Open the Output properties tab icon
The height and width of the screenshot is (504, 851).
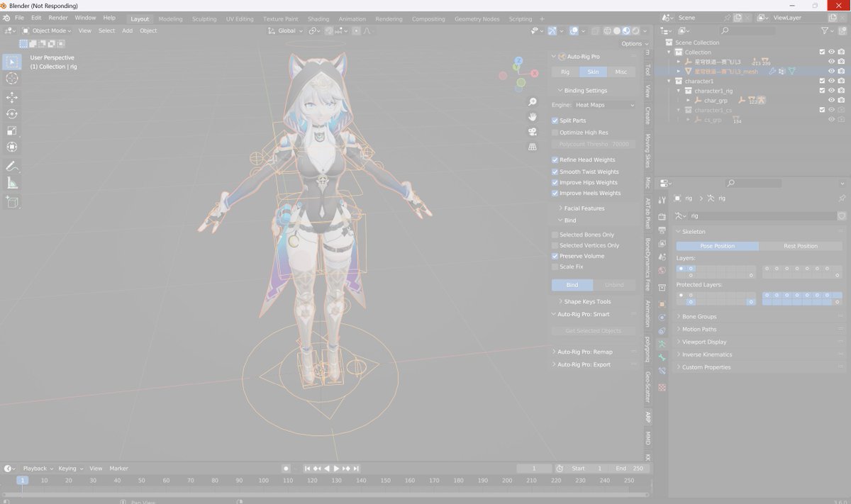click(662, 230)
